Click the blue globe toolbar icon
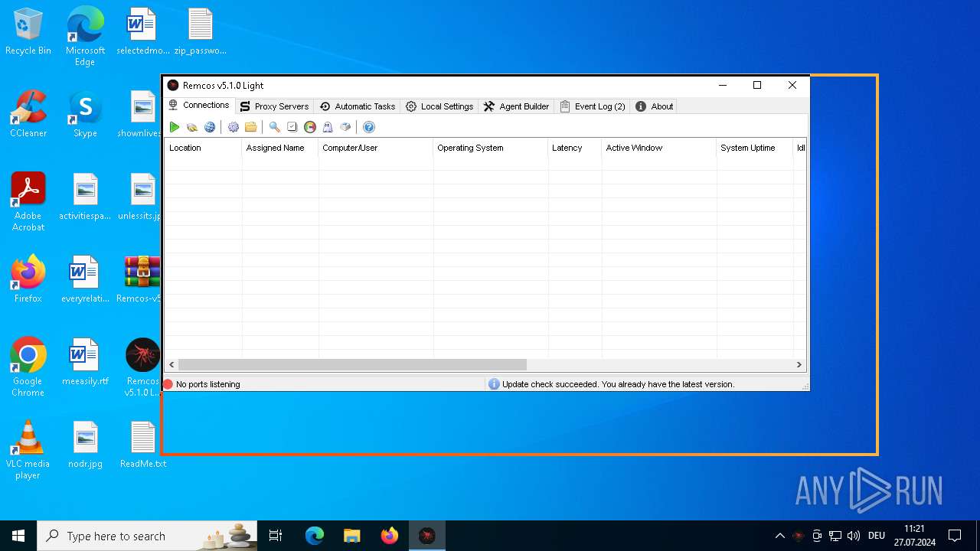Screen dimensions: 980x551 (x=210, y=127)
